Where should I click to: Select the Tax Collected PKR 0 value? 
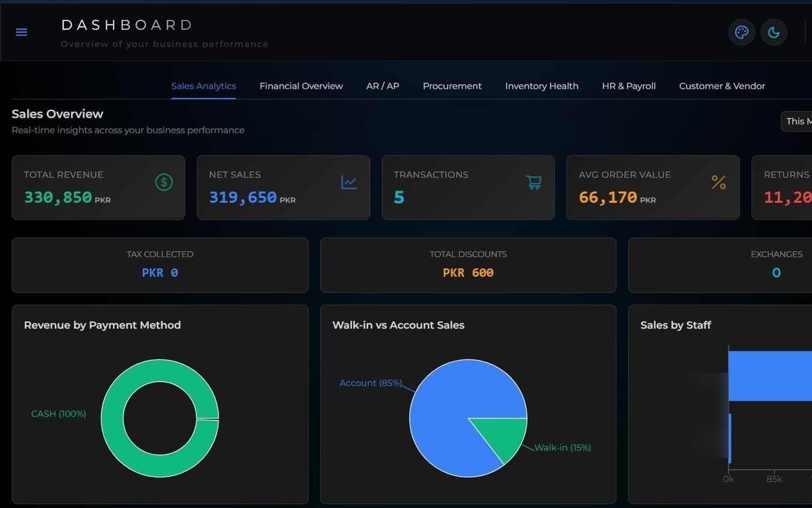pyautogui.click(x=160, y=273)
